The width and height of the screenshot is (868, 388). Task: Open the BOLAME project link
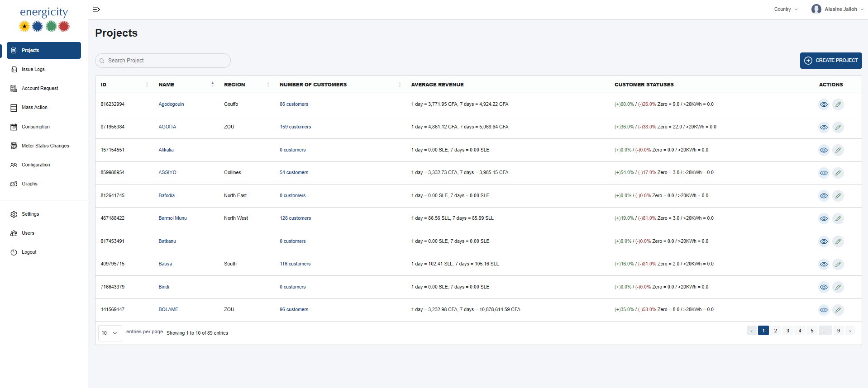[x=168, y=310]
